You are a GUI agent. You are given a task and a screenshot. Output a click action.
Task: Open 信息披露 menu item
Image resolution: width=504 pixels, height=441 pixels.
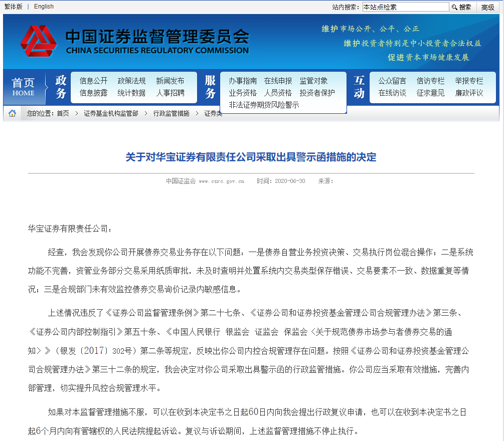(x=94, y=93)
